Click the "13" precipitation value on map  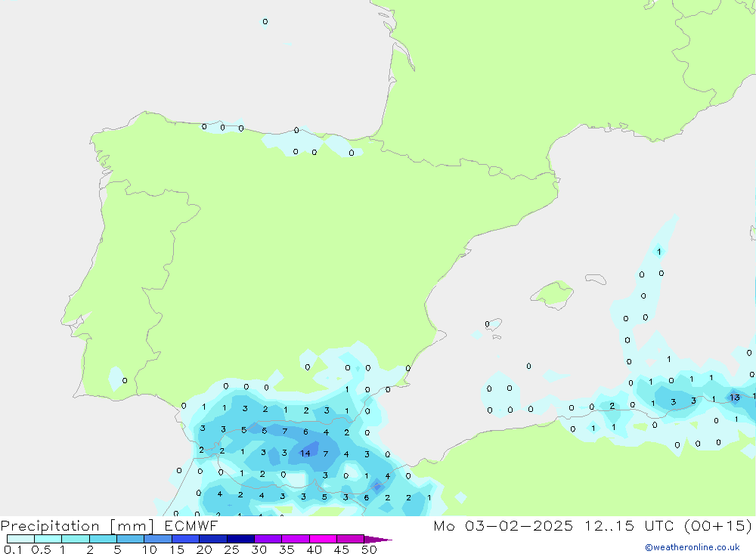point(734,398)
